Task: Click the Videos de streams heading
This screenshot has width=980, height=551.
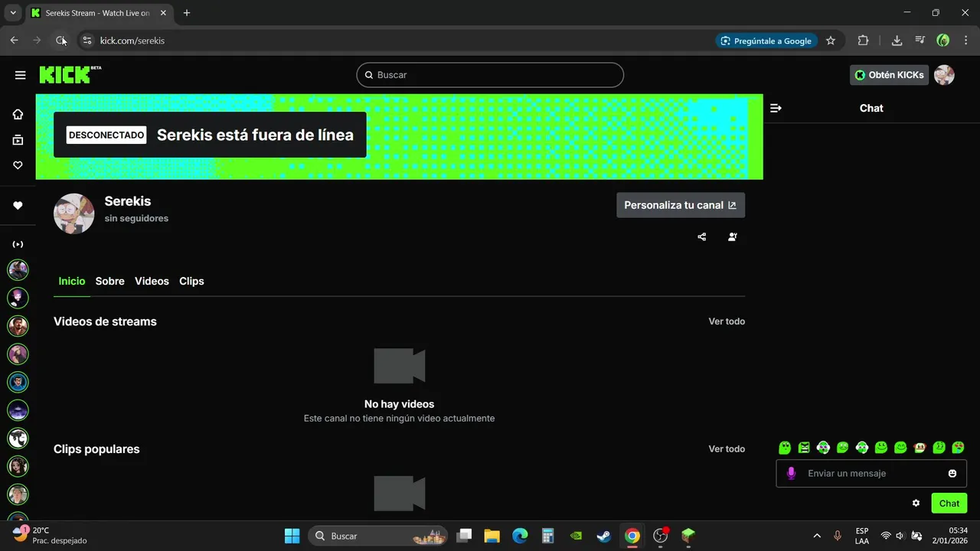Action: 105,321
